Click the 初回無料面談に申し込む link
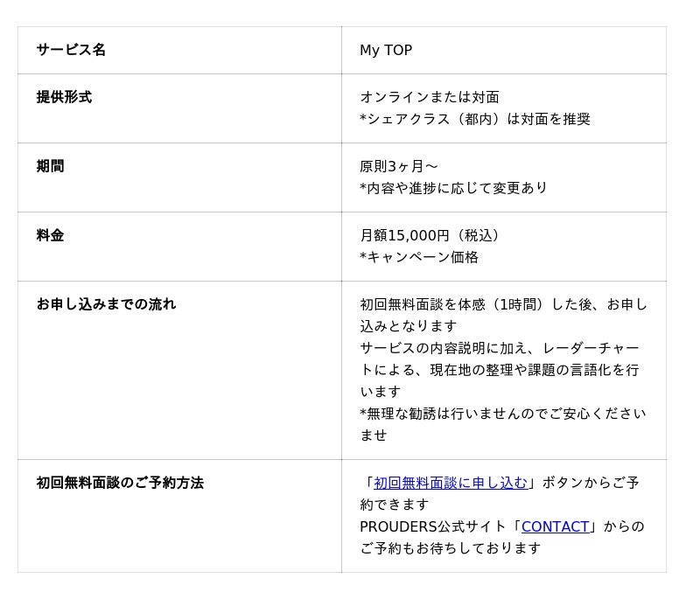This screenshot has height=599, width=700. pyautogui.click(x=451, y=483)
